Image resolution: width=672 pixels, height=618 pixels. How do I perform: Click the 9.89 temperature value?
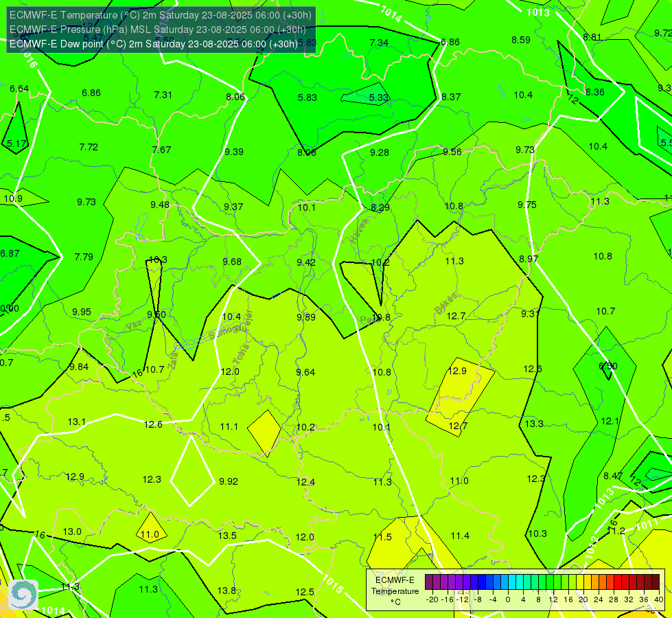306,317
